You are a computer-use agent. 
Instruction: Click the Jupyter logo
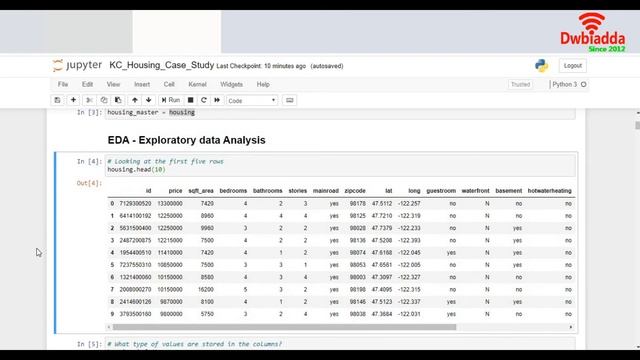77,65
